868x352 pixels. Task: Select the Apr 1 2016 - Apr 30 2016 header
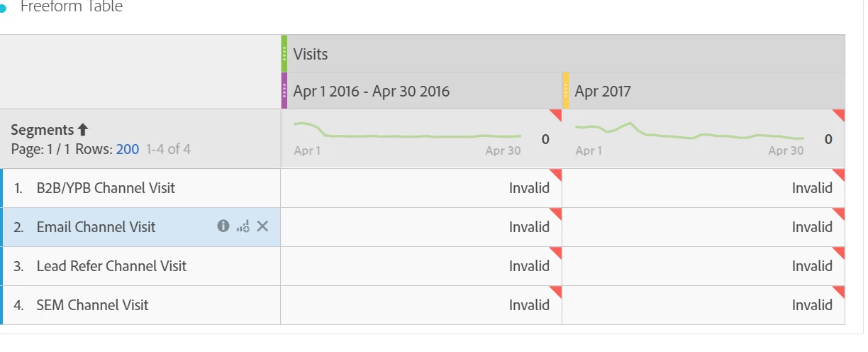pyautogui.click(x=421, y=91)
